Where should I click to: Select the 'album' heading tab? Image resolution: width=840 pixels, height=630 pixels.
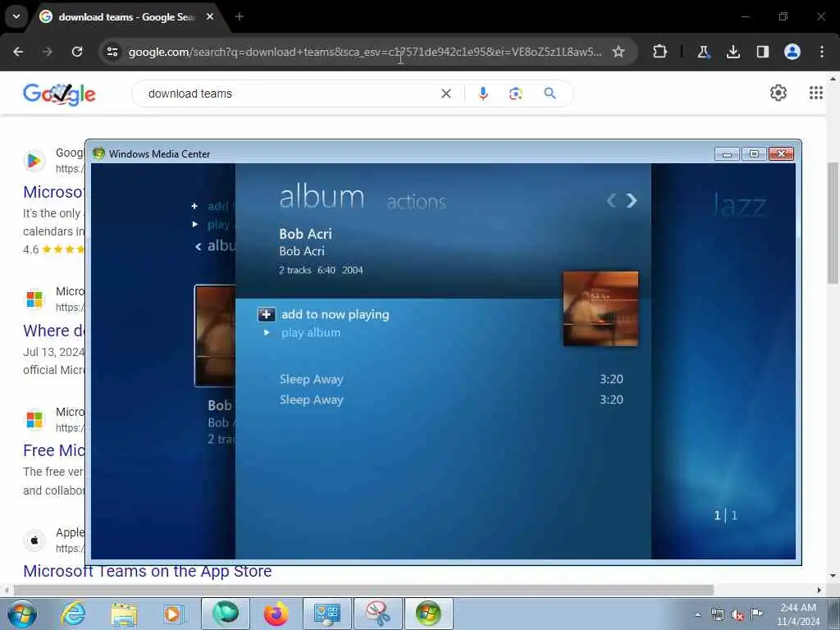(322, 197)
